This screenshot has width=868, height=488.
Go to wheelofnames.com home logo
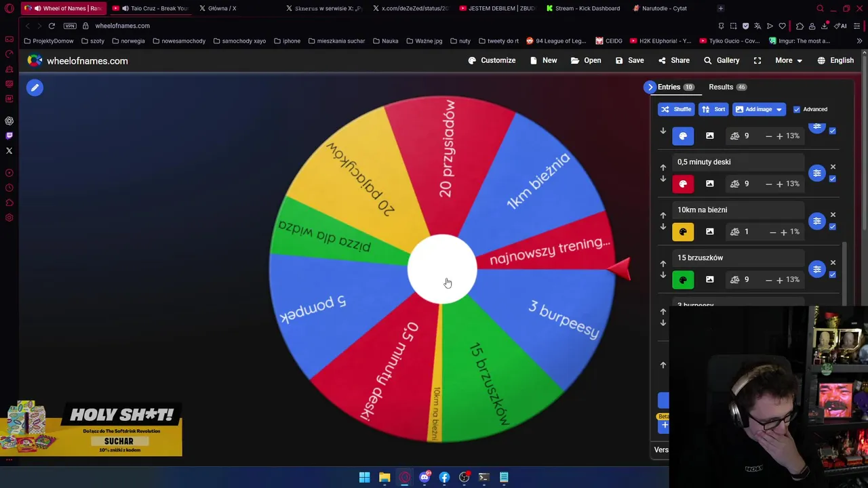click(x=77, y=61)
